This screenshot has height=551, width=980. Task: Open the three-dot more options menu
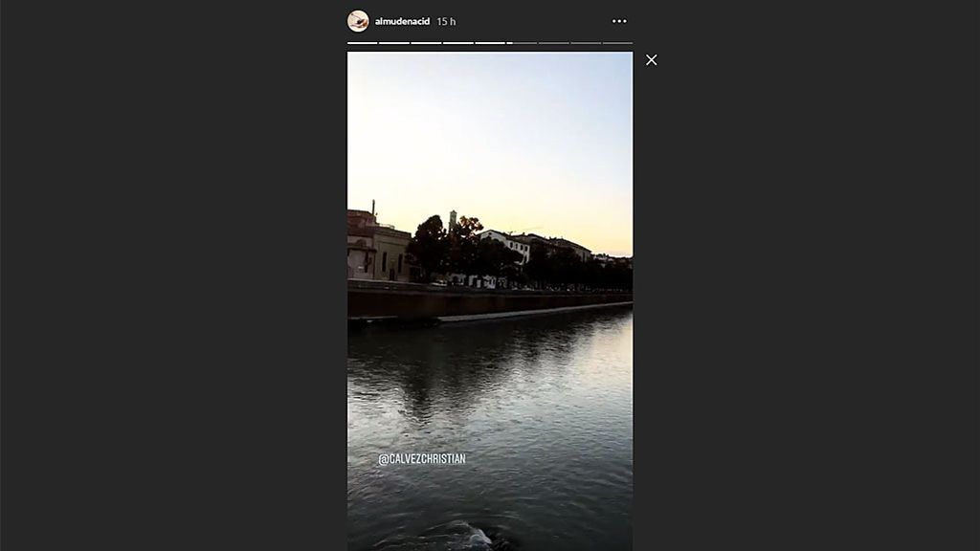click(619, 21)
